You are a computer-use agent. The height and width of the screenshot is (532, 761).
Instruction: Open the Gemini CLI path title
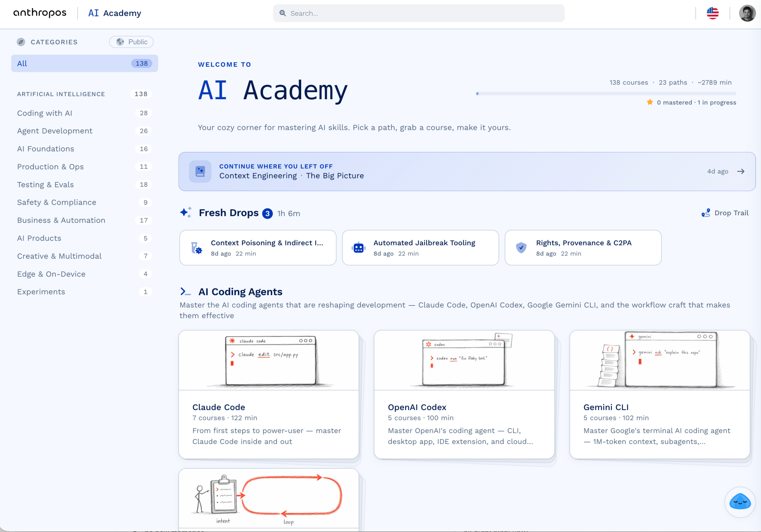606,407
